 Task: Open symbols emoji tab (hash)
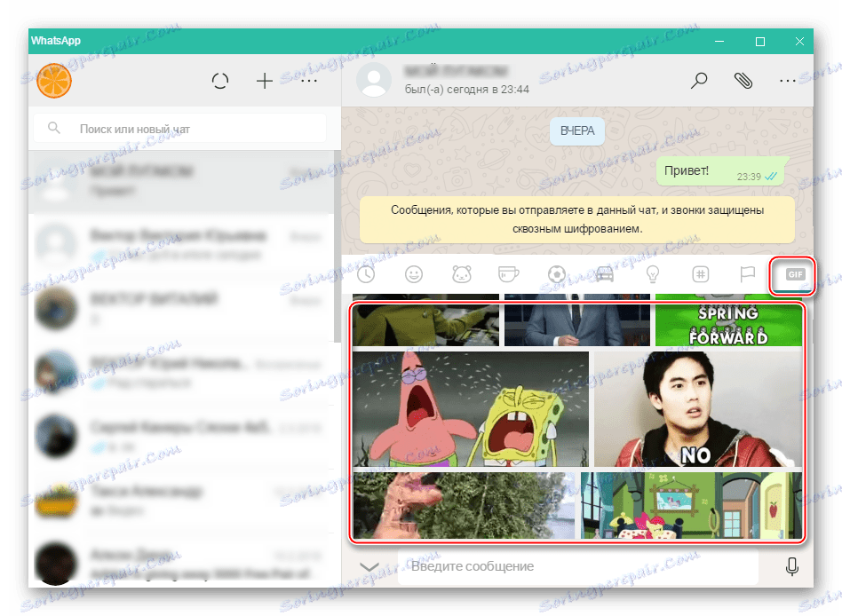[700, 275]
